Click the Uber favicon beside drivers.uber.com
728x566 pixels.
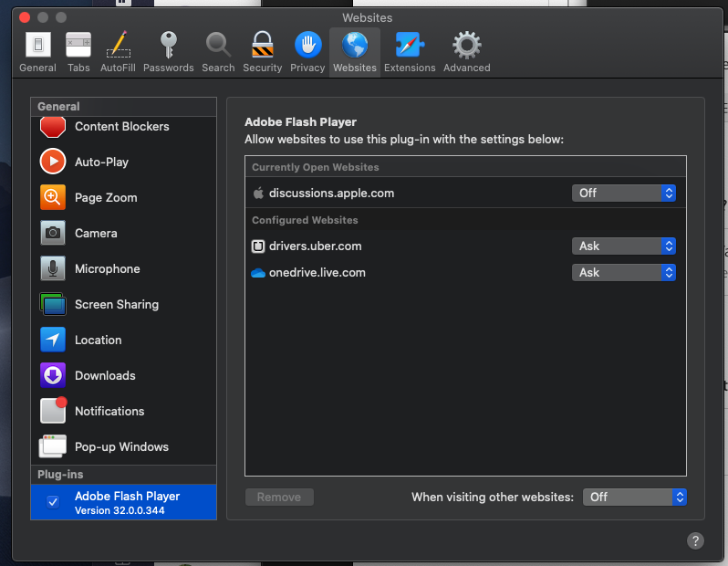(x=258, y=246)
